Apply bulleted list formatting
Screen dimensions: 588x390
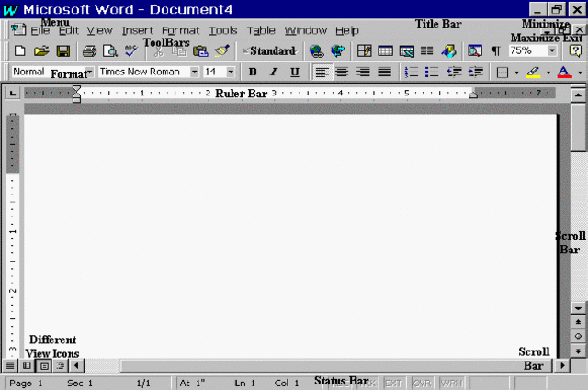click(432, 72)
